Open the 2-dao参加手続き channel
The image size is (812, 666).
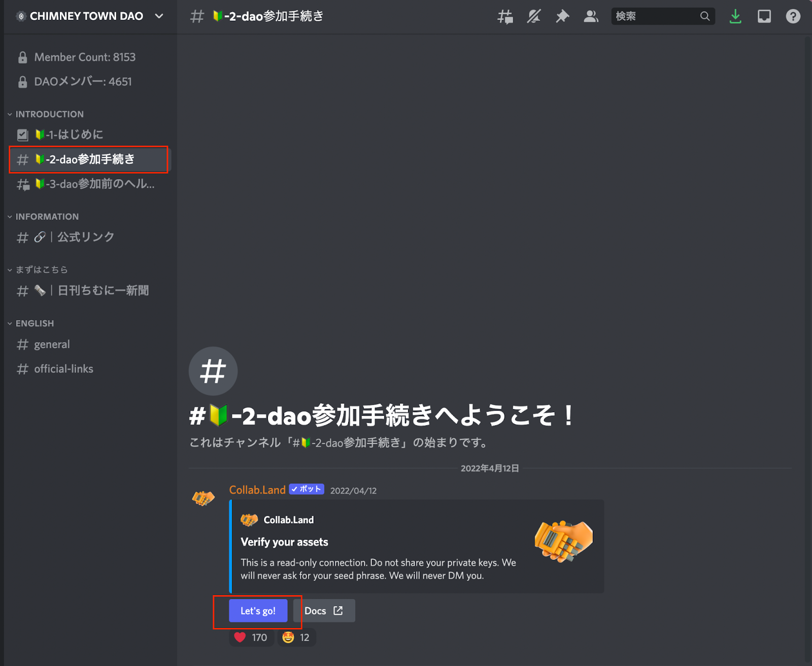(x=89, y=159)
